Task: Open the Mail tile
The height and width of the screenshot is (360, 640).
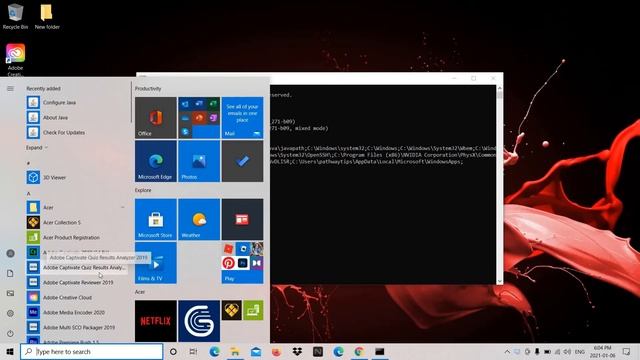Action: click(242, 118)
